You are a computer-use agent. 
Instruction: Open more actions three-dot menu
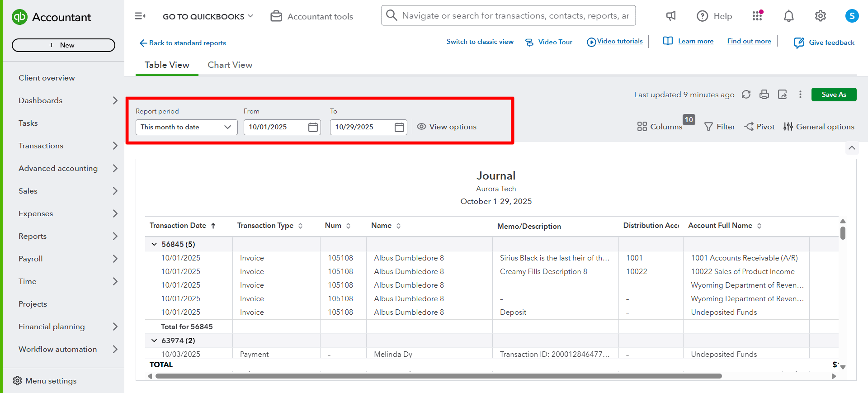tap(800, 95)
